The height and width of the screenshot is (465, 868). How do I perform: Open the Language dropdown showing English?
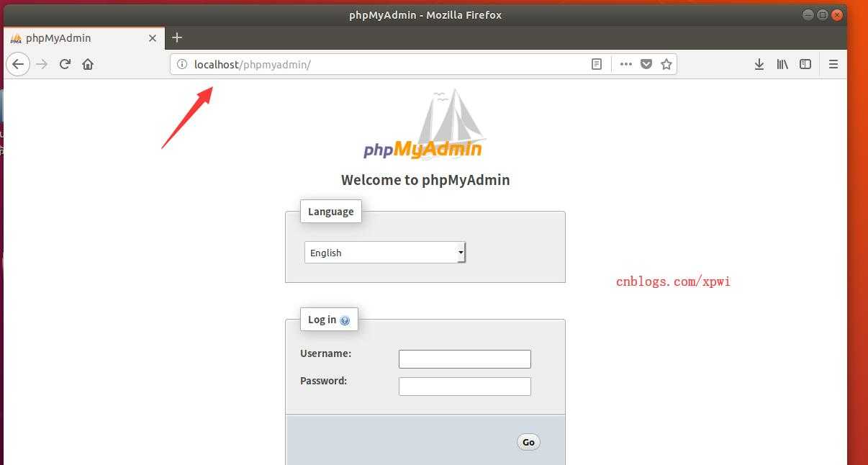pyautogui.click(x=385, y=253)
